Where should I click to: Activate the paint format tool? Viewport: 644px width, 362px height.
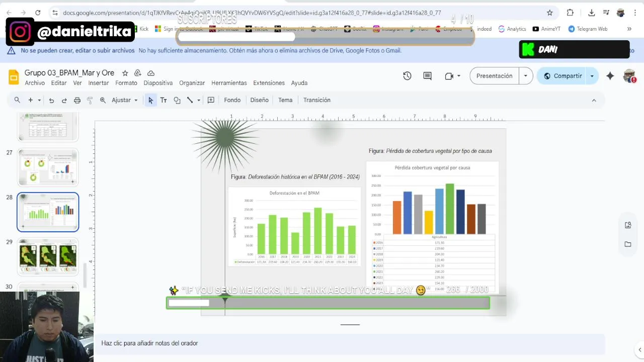click(90, 100)
